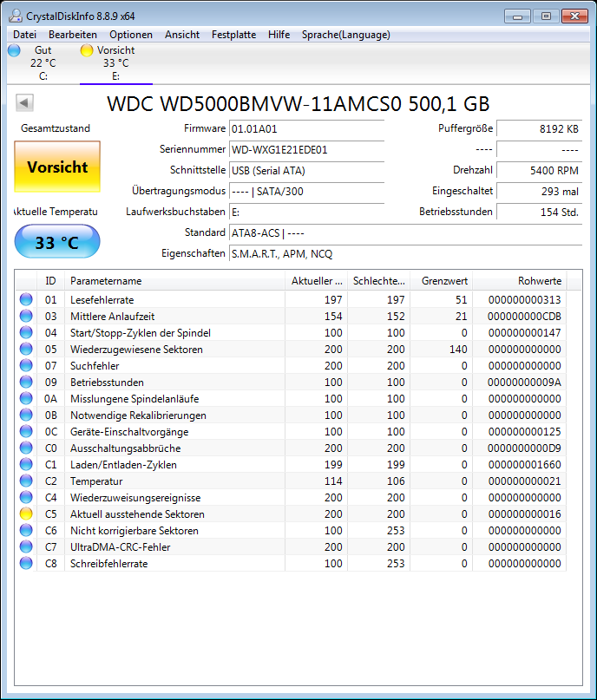Click the Grenzwert column header

pyautogui.click(x=442, y=281)
